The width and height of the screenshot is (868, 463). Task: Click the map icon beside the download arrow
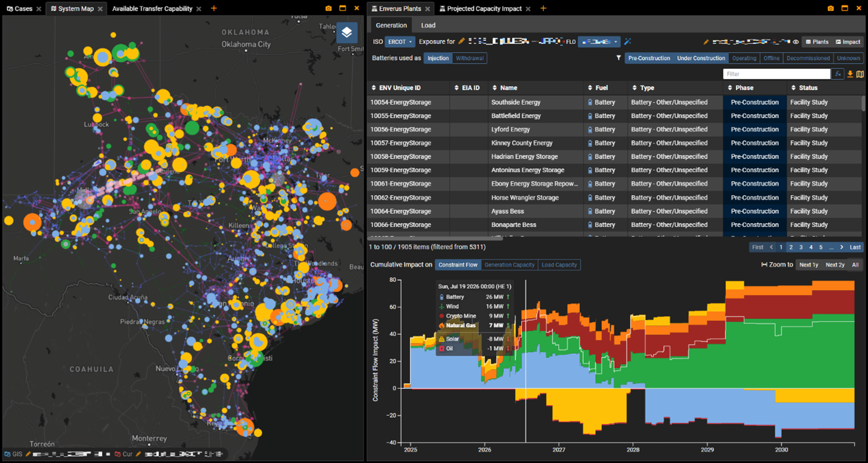coord(860,74)
